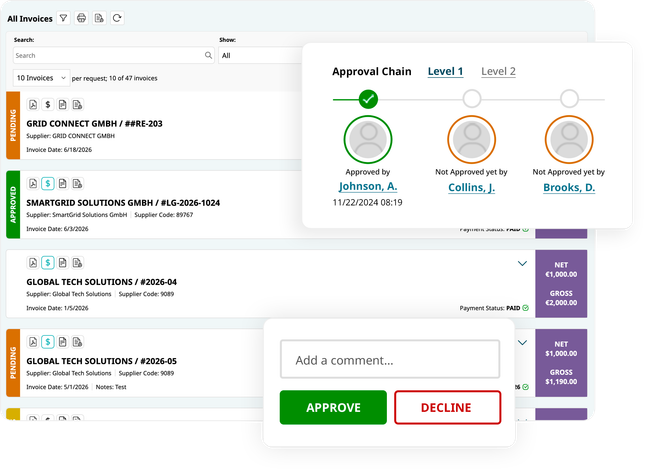The height and width of the screenshot is (474, 650).
Task: Click the Approval Chain heading
Action: click(371, 71)
